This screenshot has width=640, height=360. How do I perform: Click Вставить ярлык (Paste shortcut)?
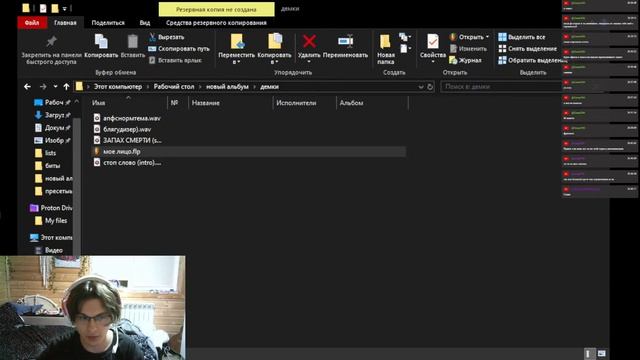point(175,60)
